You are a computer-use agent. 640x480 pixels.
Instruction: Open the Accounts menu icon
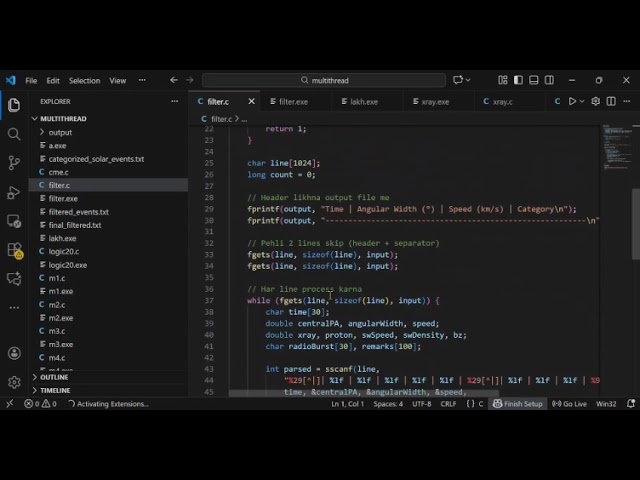(x=14, y=353)
